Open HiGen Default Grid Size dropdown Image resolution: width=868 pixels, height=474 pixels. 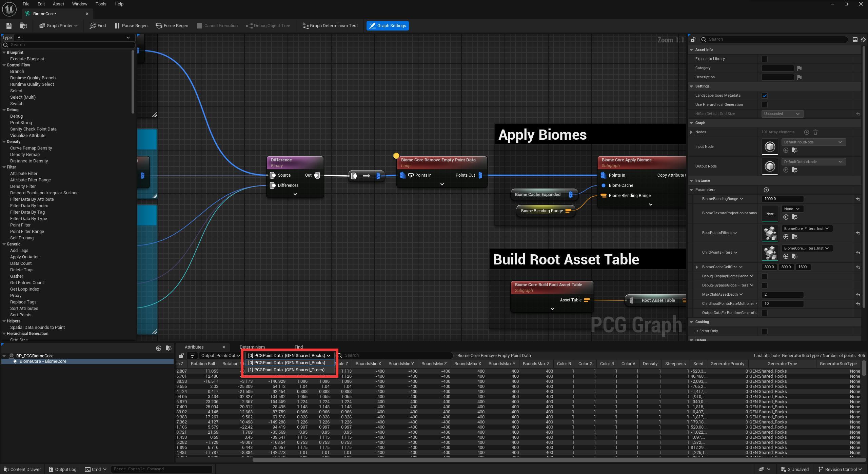click(782, 114)
